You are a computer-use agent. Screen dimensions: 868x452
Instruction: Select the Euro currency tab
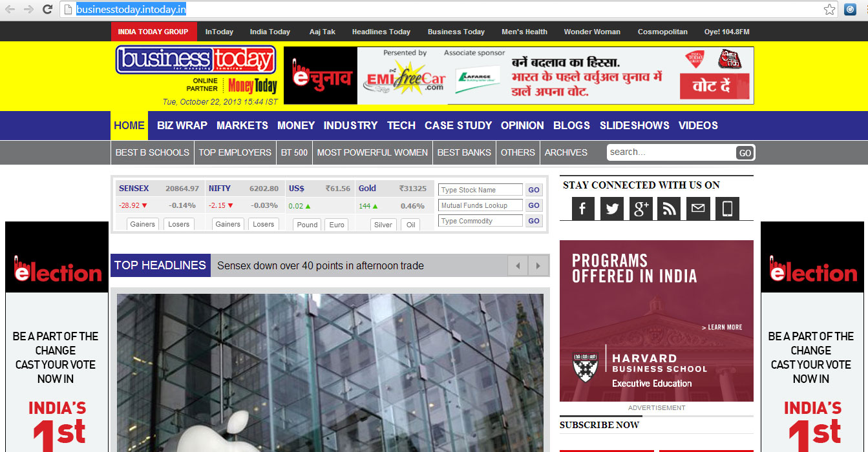point(337,225)
